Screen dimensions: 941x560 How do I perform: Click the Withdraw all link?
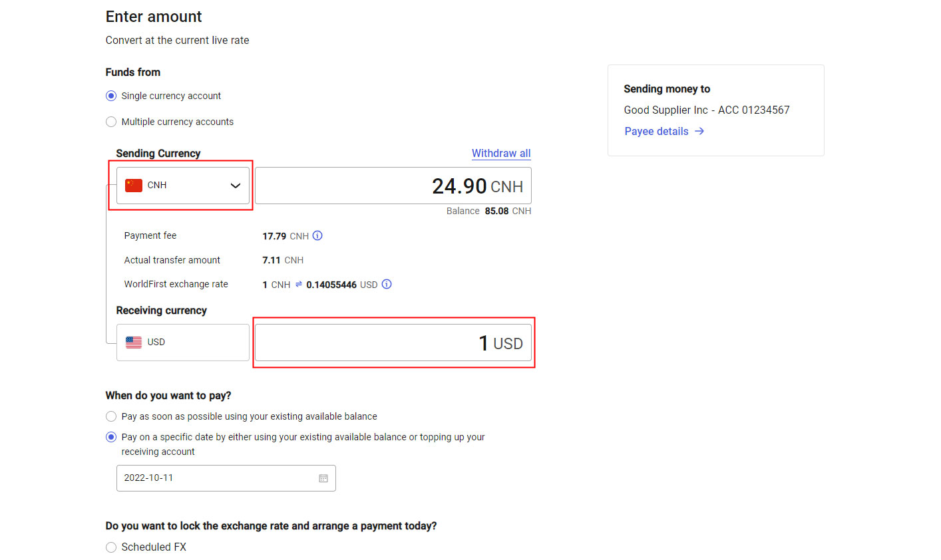(501, 153)
